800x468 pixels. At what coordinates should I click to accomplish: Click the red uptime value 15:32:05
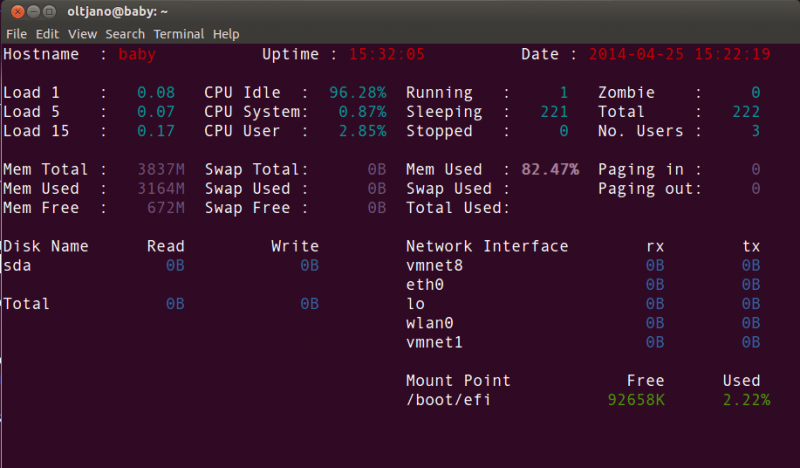pos(387,54)
